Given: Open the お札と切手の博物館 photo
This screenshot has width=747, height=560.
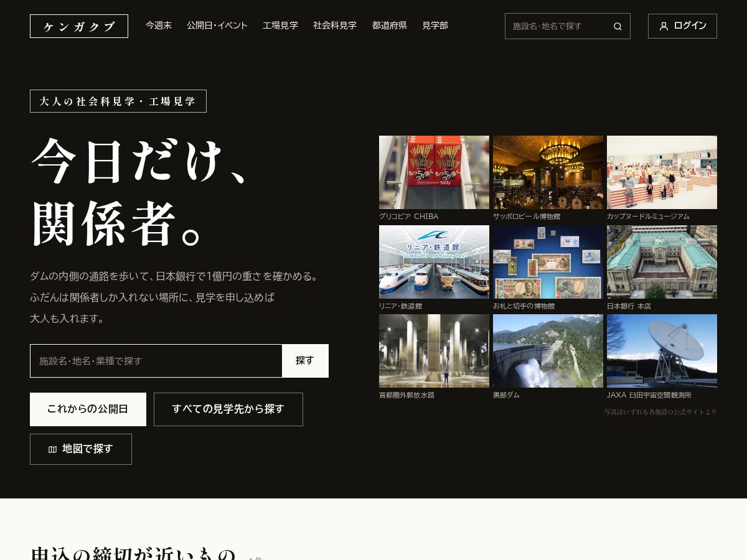Looking at the screenshot, I should tap(548, 262).
